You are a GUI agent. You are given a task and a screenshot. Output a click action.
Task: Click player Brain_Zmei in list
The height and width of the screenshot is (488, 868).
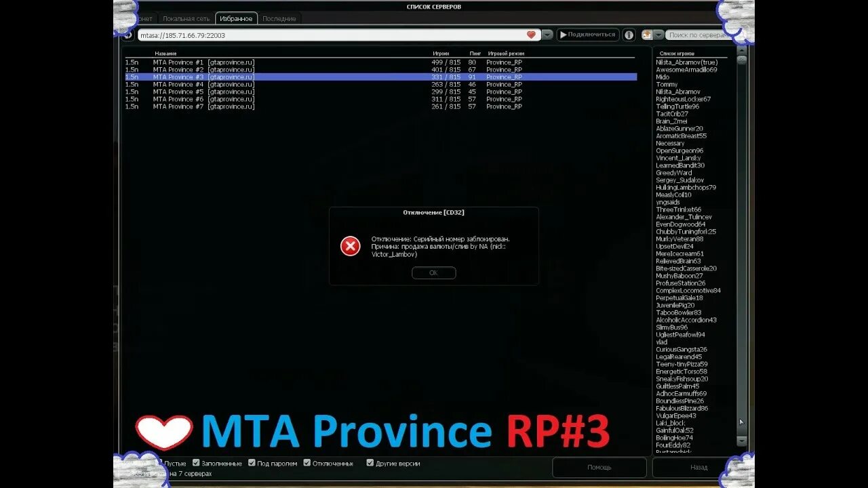tap(671, 121)
